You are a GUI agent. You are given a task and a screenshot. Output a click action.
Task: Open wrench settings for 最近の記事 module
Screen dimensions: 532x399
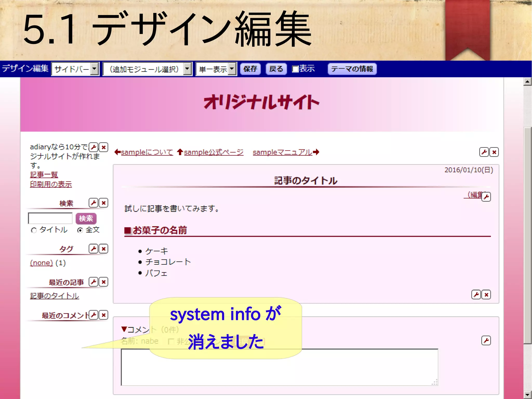pyautogui.click(x=94, y=282)
